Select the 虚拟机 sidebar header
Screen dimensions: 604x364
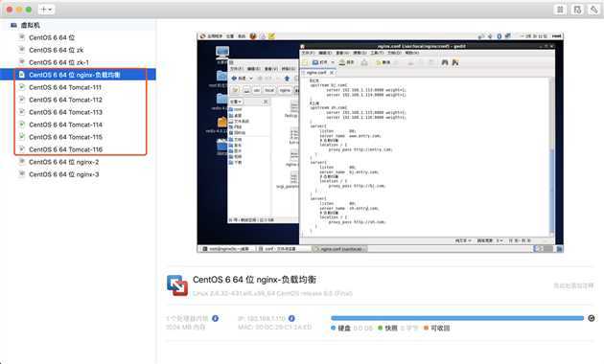click(31, 25)
